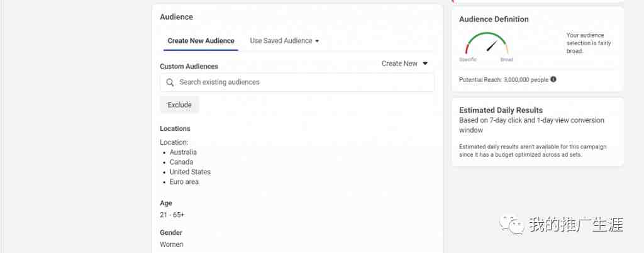The image size is (644, 253).
Task: Open the Create New dropdown
Action: (404, 64)
